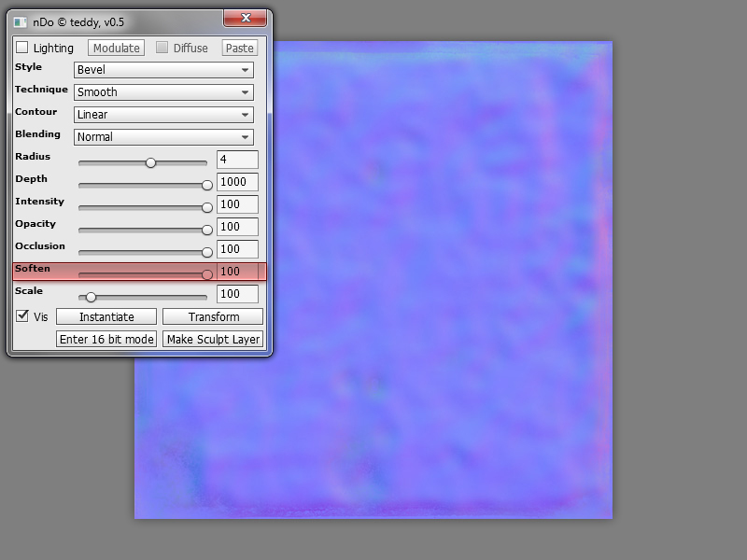Close the nDo dialog window
This screenshot has width=747, height=560.
click(x=246, y=18)
